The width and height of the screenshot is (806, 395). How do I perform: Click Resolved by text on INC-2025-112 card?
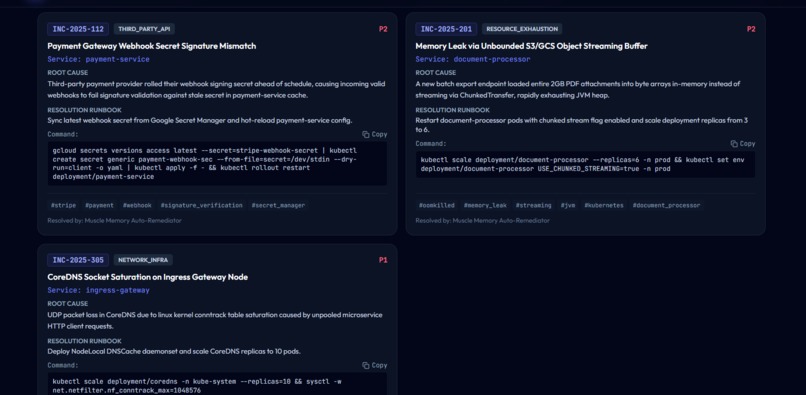[114, 220]
